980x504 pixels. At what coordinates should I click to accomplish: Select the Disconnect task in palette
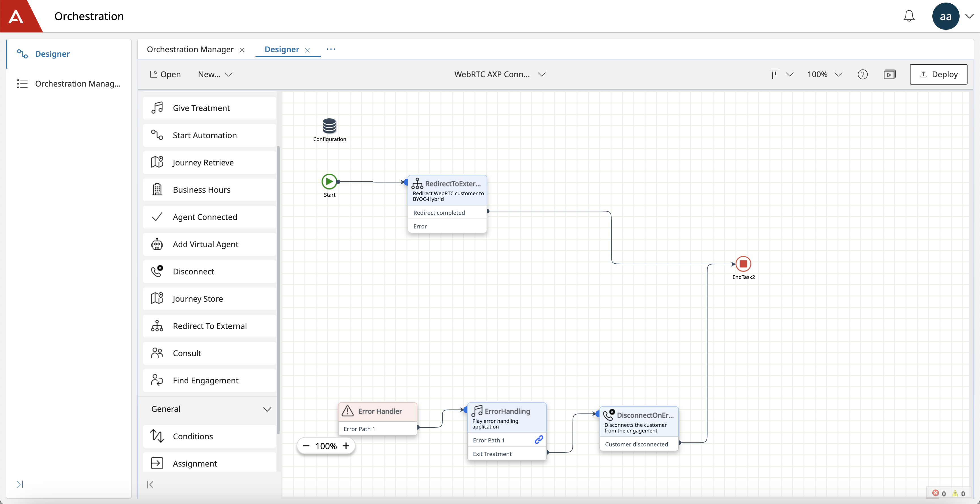click(x=209, y=271)
